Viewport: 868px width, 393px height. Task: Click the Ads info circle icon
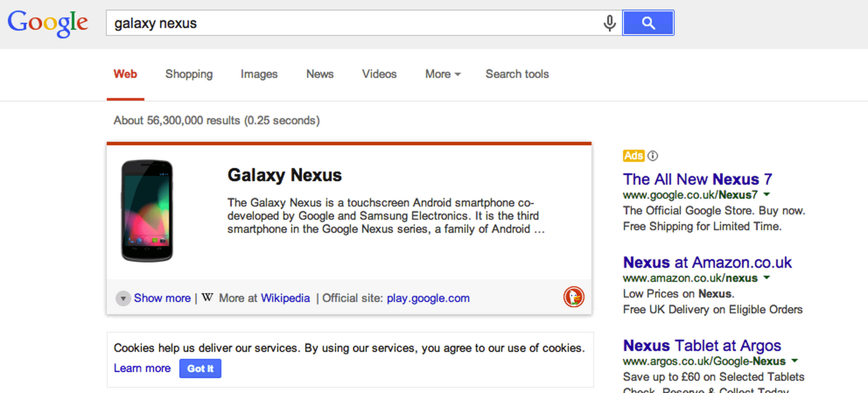[653, 156]
